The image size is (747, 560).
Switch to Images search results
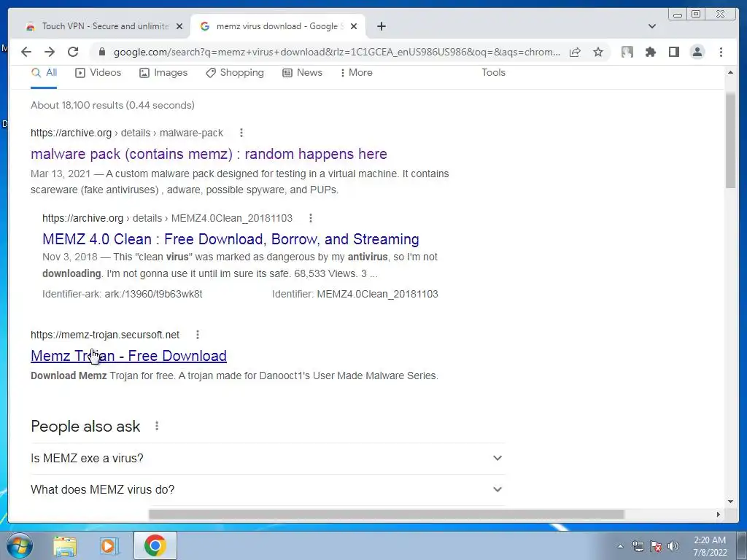163,73
